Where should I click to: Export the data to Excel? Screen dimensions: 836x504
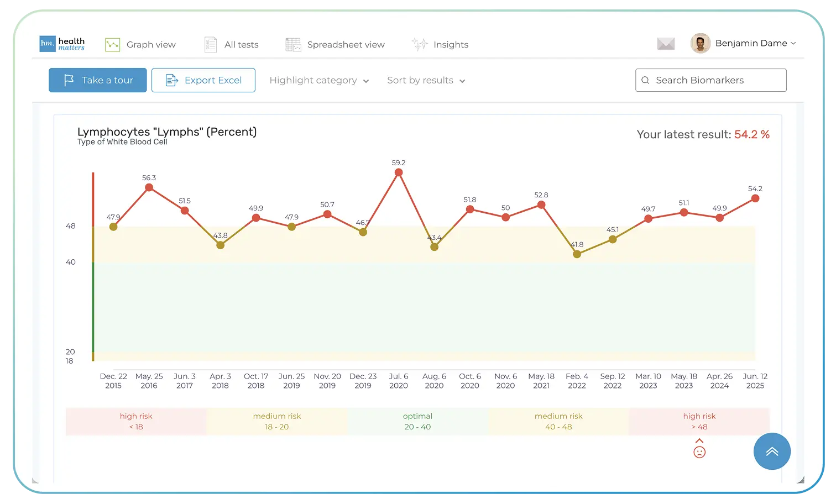(x=203, y=80)
